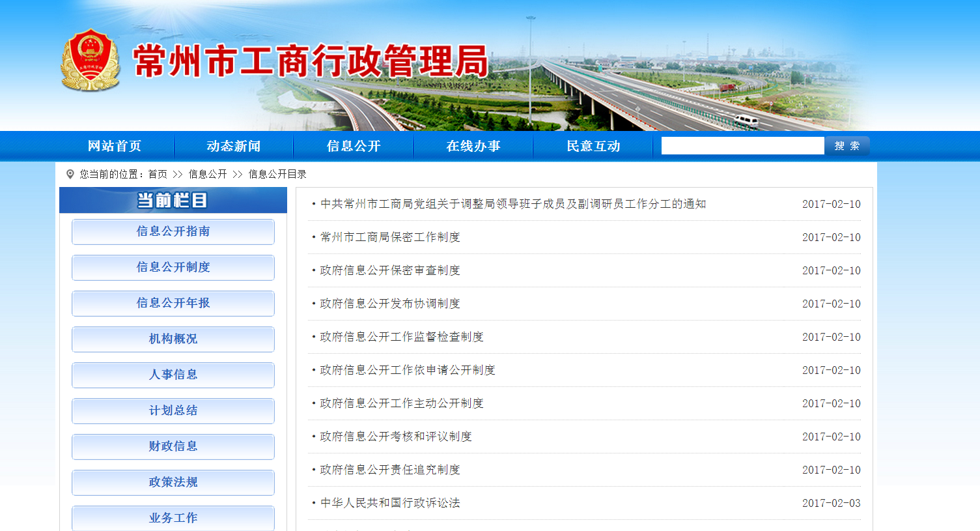The image size is (980, 531).
Task: Read the 中华人民共和国行政诉讼法 article
Action: pyautogui.click(x=390, y=503)
